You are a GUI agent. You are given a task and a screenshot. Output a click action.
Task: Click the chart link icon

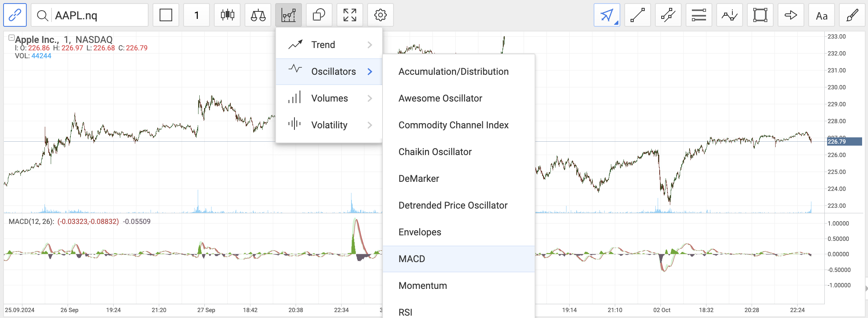point(15,15)
